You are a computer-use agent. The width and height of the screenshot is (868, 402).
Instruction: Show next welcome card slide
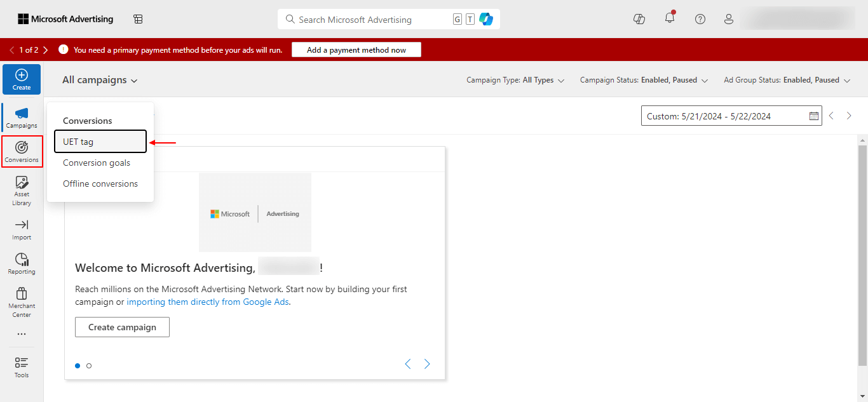coord(427,364)
